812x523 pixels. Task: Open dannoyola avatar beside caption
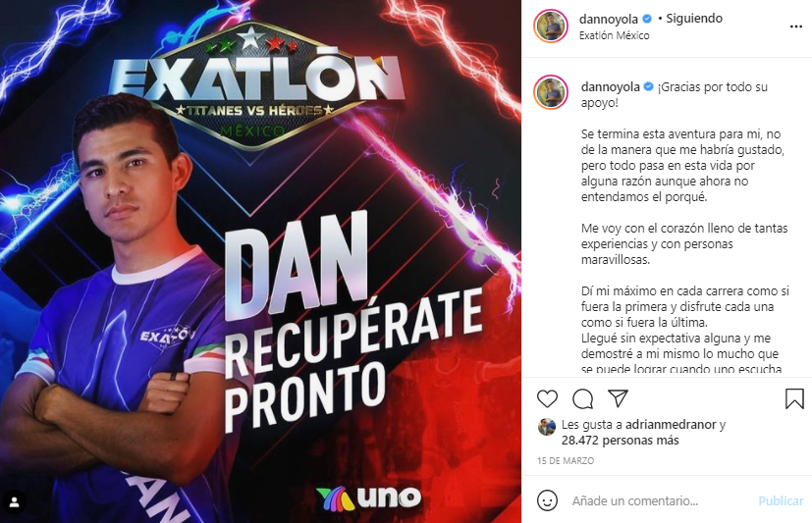coord(551,92)
